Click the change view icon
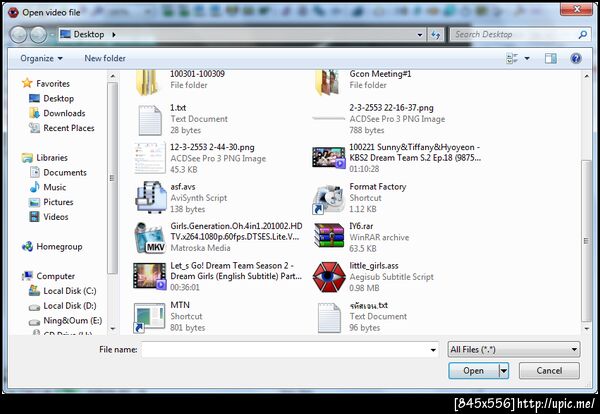The width and height of the screenshot is (600, 414). (x=512, y=59)
